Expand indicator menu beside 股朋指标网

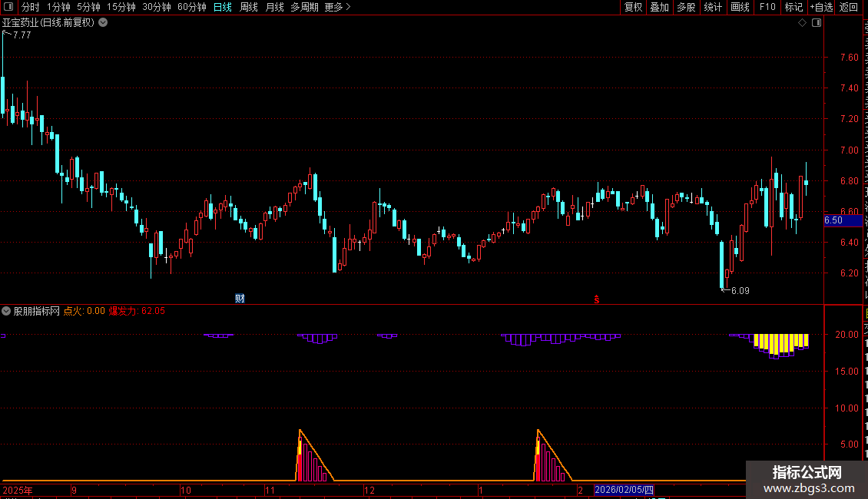(6, 311)
